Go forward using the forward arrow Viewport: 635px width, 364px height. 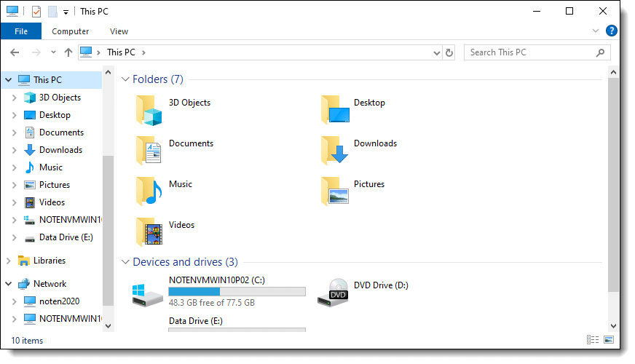[36, 52]
